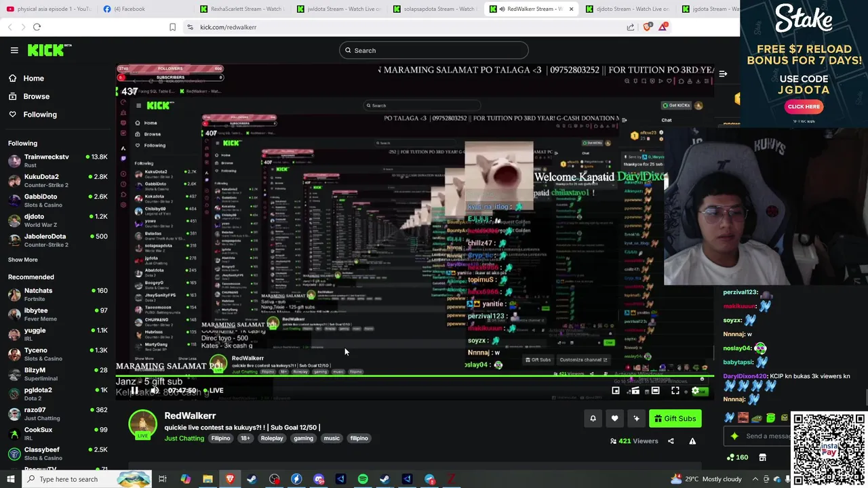The height and width of the screenshot is (488, 868).
Task: Open Task View on the taskbar
Action: 163,479
